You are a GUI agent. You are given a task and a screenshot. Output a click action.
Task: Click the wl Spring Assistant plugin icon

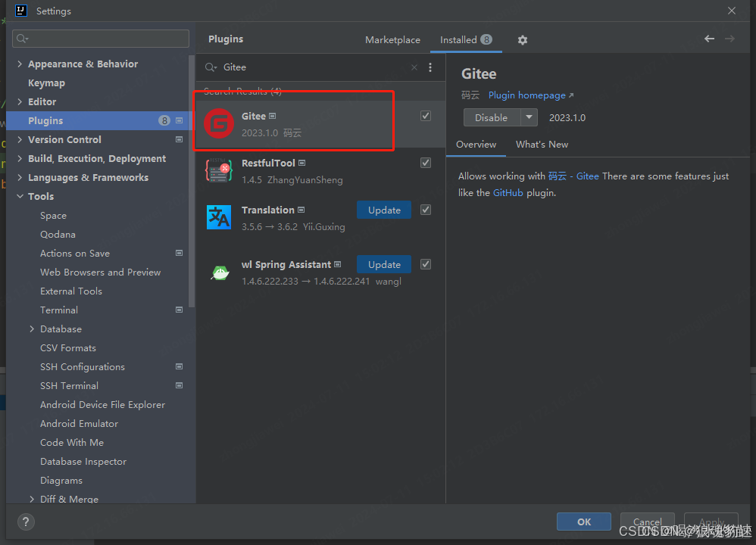click(220, 272)
